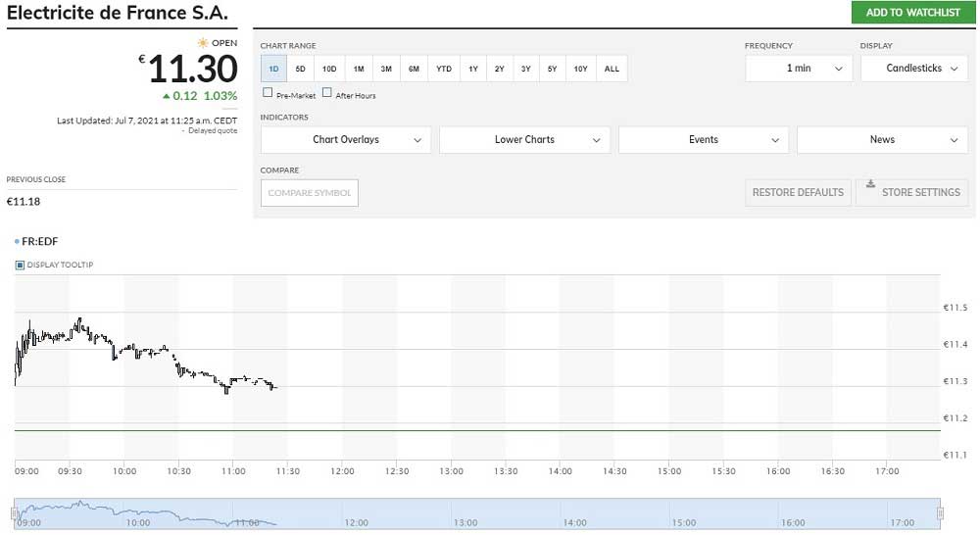980x535 pixels.
Task: Select the 5Y chart range
Action: tap(552, 69)
